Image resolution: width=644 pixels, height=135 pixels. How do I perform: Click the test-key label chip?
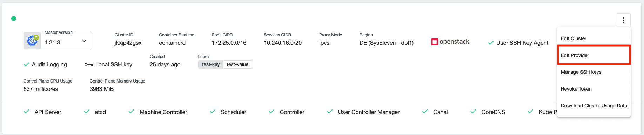pos(211,64)
